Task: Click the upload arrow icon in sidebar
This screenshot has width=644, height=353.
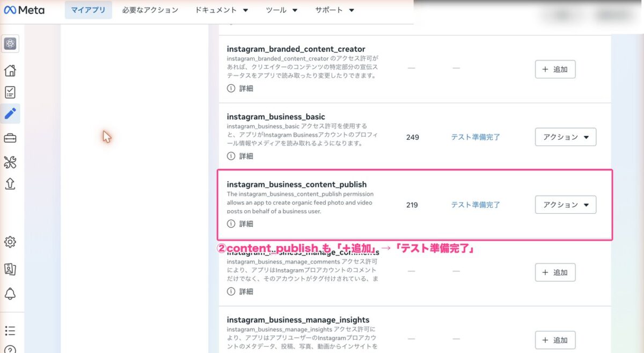Action: point(10,184)
